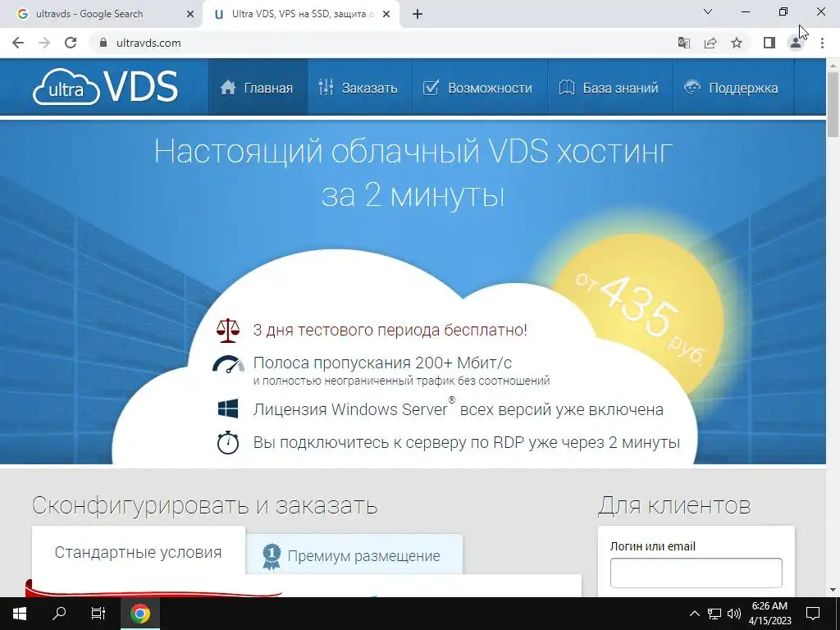This screenshot has height=630, width=840.
Task: Click the 3 дня тестового периода бесплатно text
Action: [x=390, y=330]
